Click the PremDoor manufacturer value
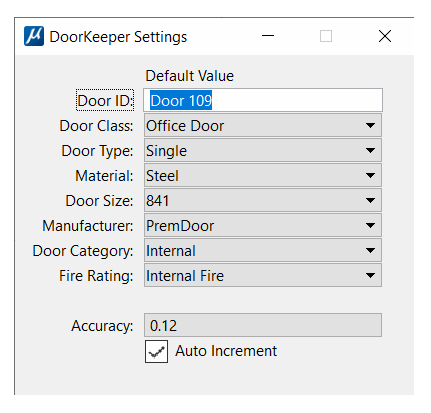The width and height of the screenshot is (431, 413). tap(180, 226)
